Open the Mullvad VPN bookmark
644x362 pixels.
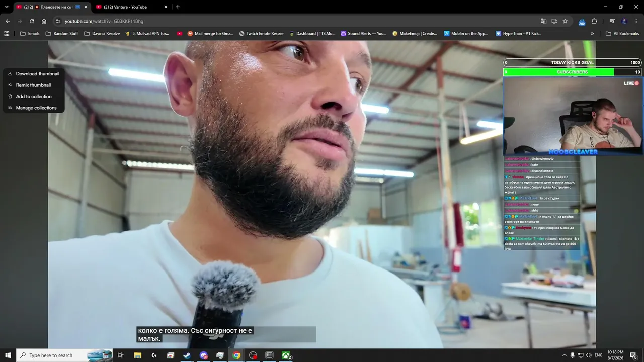[147, 34]
